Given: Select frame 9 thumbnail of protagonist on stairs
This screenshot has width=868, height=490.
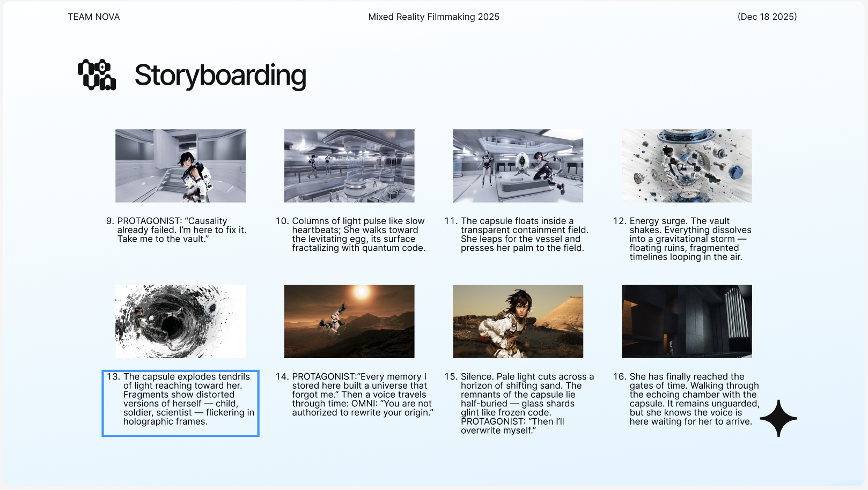Looking at the screenshot, I should pos(180,166).
